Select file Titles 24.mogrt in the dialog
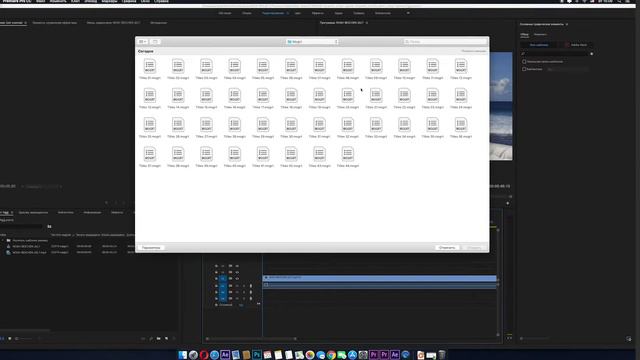This screenshot has height=360, width=640. click(461, 98)
